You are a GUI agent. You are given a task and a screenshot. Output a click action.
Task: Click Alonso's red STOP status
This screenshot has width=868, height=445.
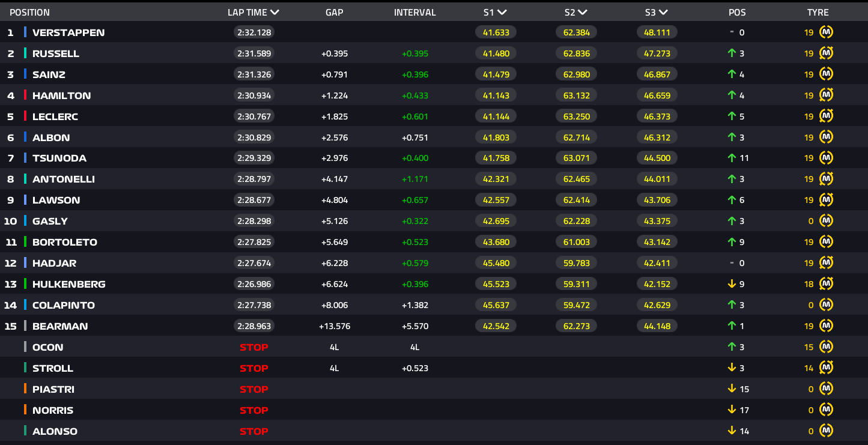254,431
